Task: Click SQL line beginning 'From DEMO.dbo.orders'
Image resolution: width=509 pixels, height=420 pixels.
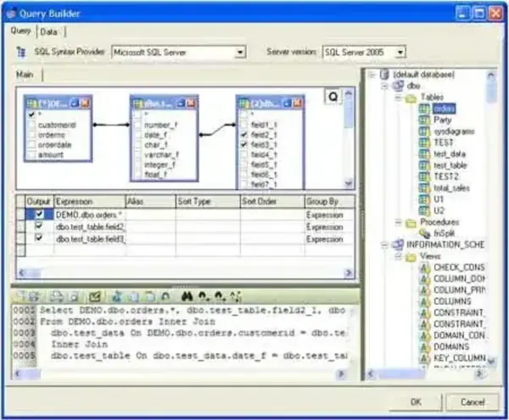Action: (127, 322)
